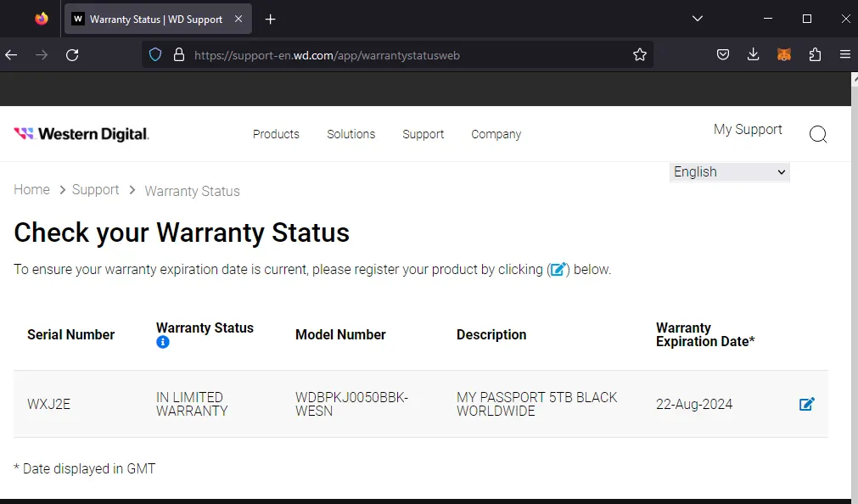
Task: Go to Support breadcrumb link
Action: tap(95, 189)
